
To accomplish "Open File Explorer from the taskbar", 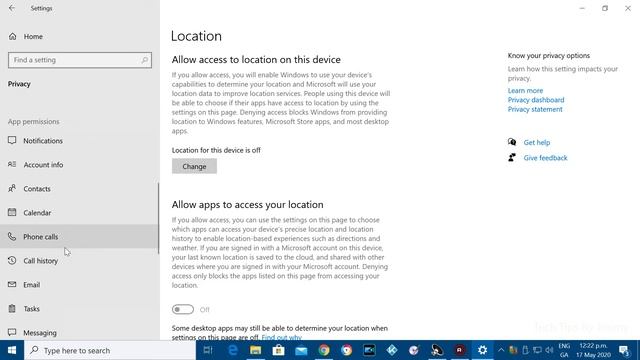I will pyautogui.click(x=256, y=350).
